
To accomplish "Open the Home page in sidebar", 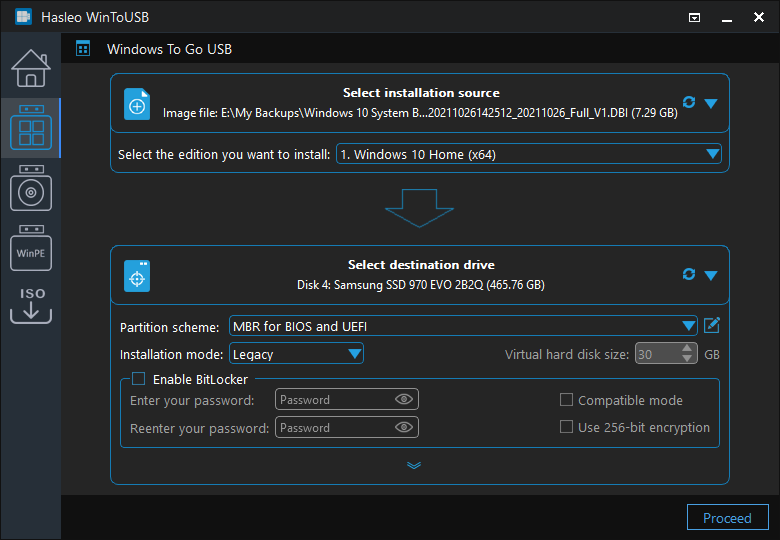I will pyautogui.click(x=31, y=68).
